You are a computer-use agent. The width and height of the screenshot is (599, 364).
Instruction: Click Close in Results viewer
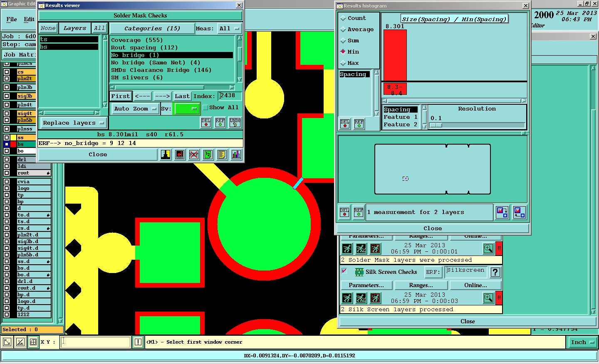tap(98, 155)
